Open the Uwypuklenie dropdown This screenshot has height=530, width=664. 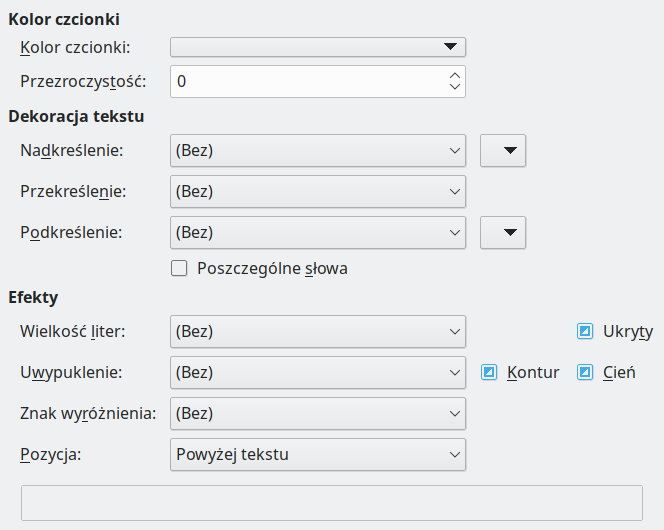tap(318, 372)
